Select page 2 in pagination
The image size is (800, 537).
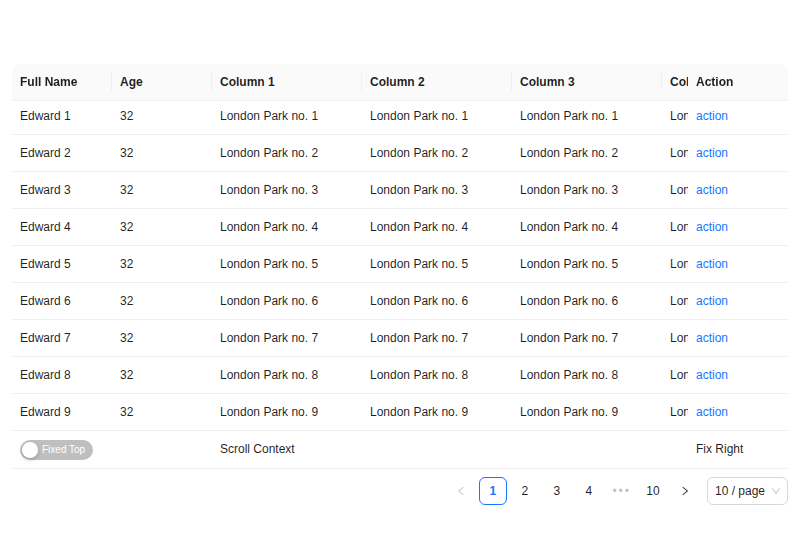pos(525,491)
